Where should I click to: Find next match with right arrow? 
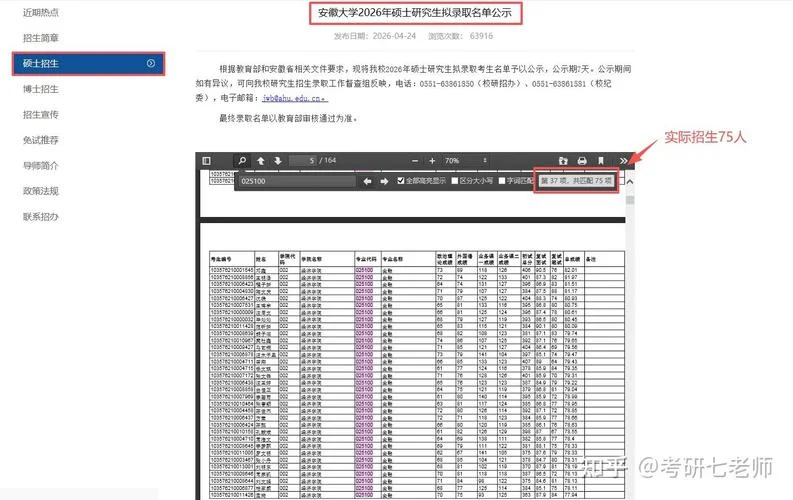pos(384,181)
